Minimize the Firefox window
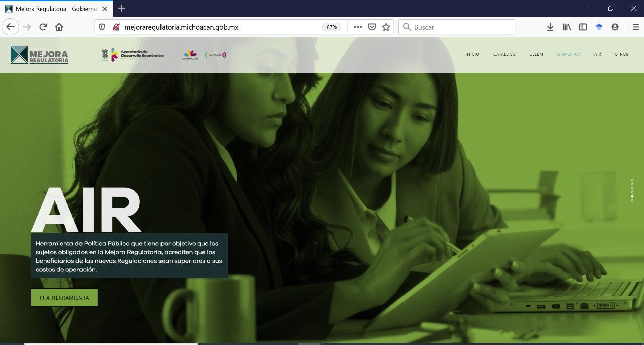This screenshot has width=644, height=345. click(587, 8)
